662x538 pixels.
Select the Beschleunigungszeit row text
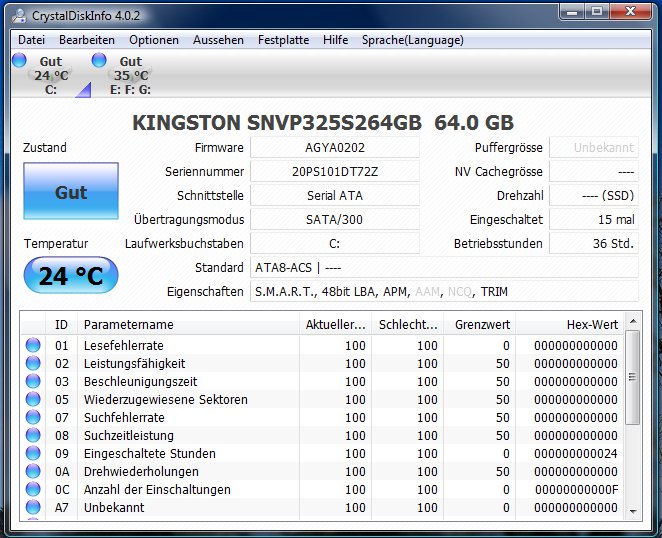point(141,382)
